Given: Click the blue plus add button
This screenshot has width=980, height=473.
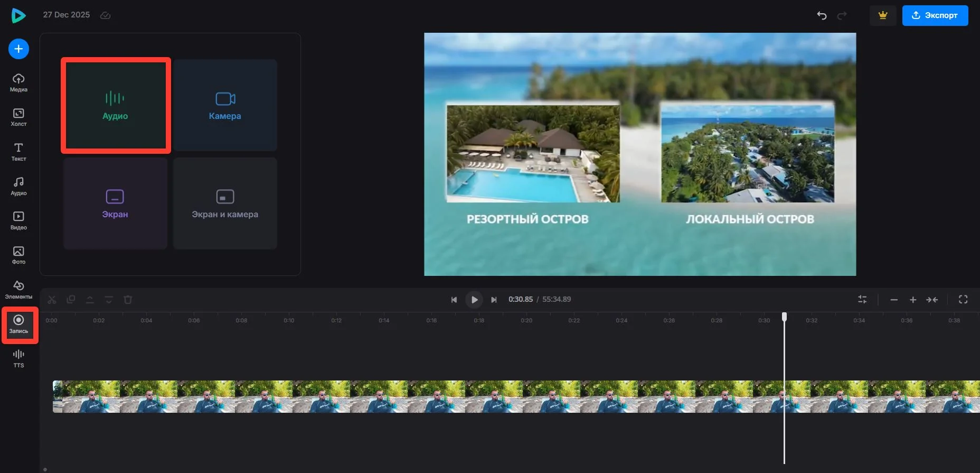Looking at the screenshot, I should (18, 49).
